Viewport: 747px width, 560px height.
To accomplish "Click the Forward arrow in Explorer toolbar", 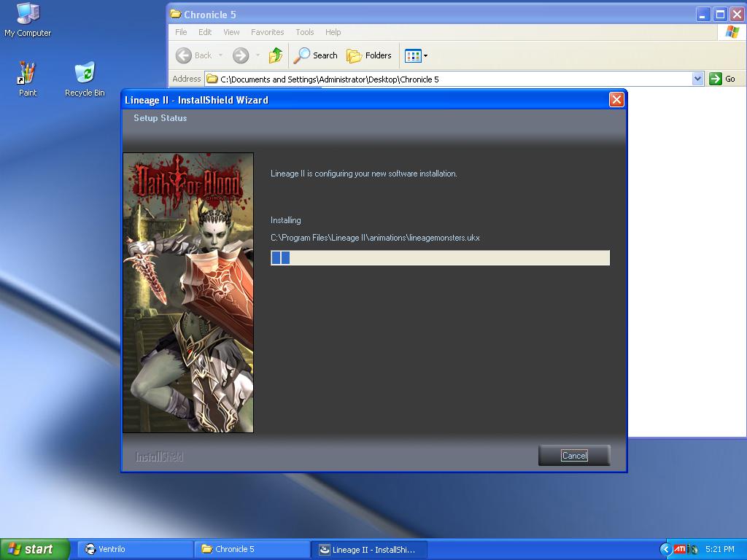I will coord(241,55).
